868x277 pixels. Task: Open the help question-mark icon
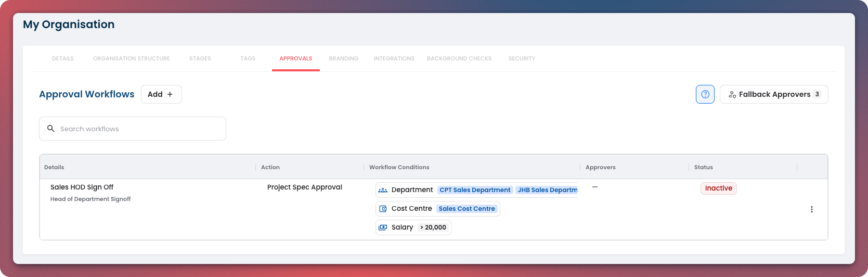[705, 94]
